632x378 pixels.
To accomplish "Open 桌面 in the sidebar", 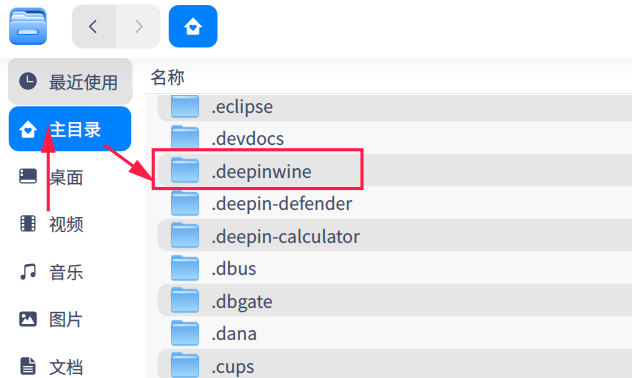I will (x=70, y=177).
